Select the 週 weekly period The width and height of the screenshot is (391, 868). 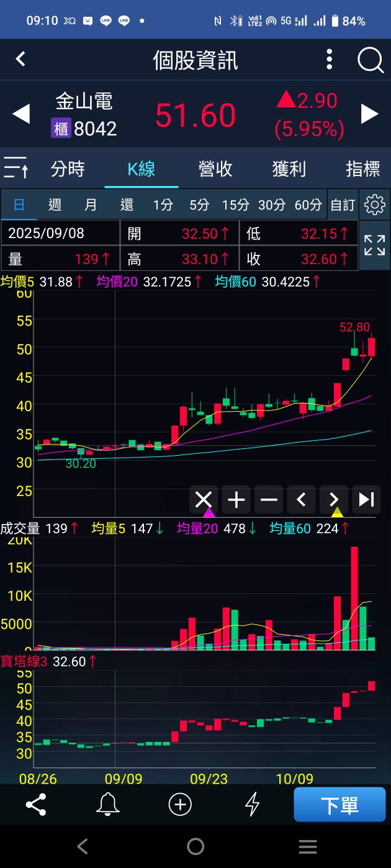pyautogui.click(x=55, y=205)
